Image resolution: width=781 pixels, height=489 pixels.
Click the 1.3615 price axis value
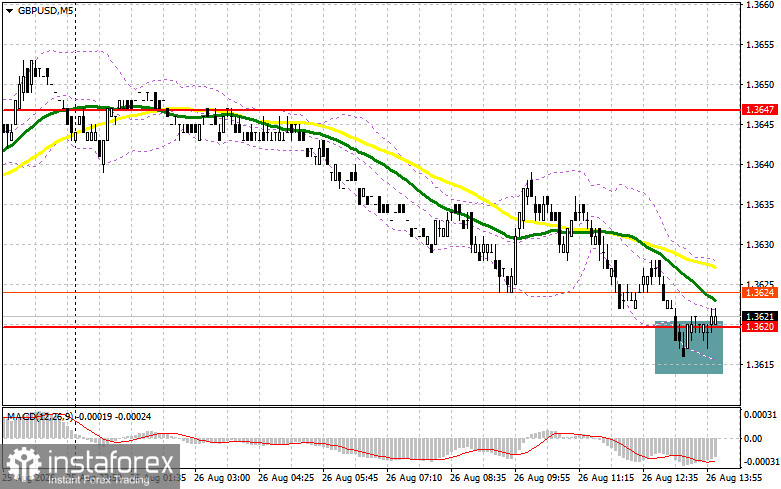(x=760, y=365)
